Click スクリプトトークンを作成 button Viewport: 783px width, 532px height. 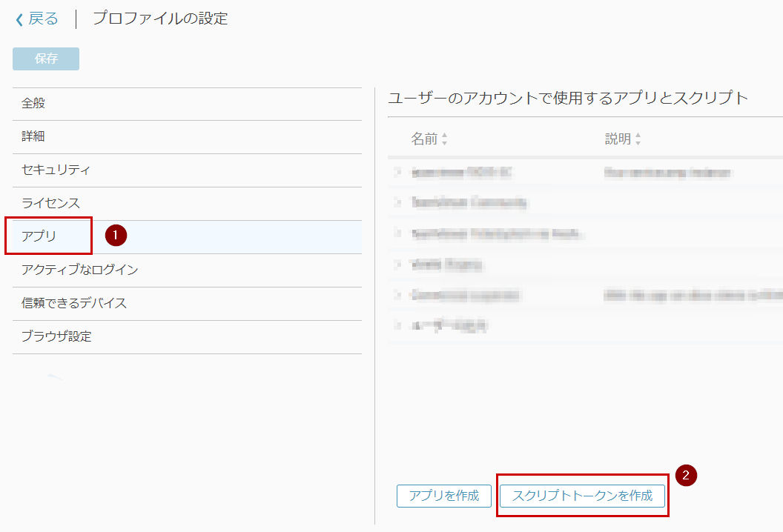pos(582,496)
